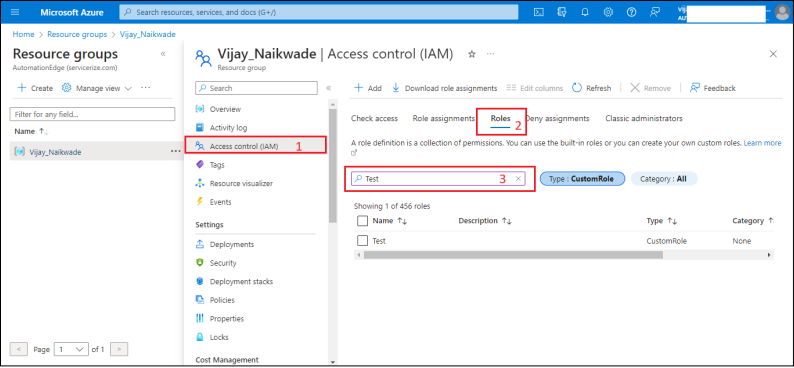
Task: Open Events in the resource menu
Action: [x=220, y=202]
